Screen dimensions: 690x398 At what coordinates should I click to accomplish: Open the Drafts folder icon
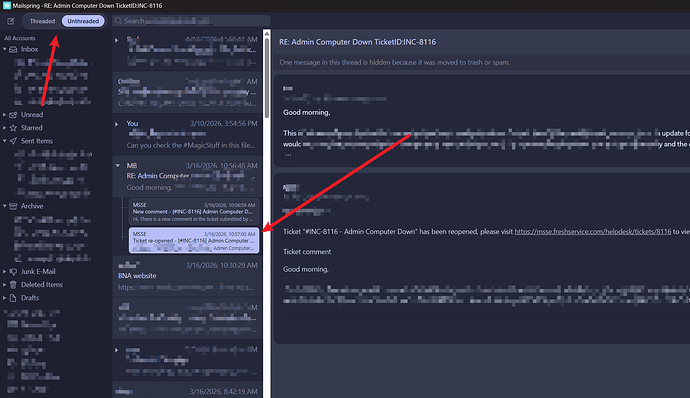[13, 298]
